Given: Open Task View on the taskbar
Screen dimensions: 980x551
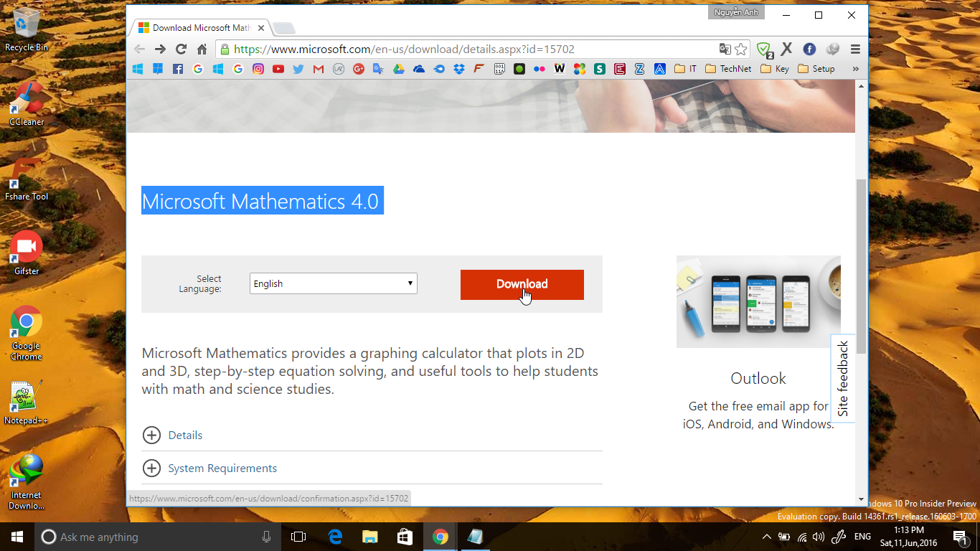Looking at the screenshot, I should [298, 537].
